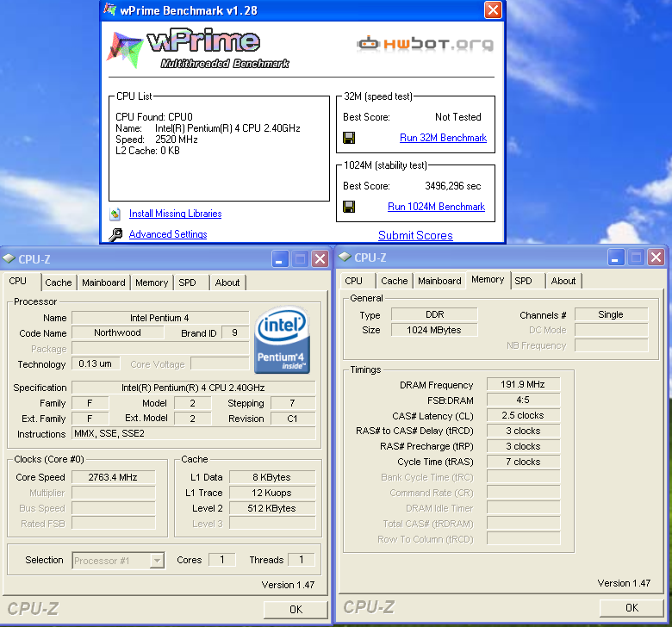Click the save icon under 1024M stability test
Screen dimensions: 672x627
click(x=349, y=207)
